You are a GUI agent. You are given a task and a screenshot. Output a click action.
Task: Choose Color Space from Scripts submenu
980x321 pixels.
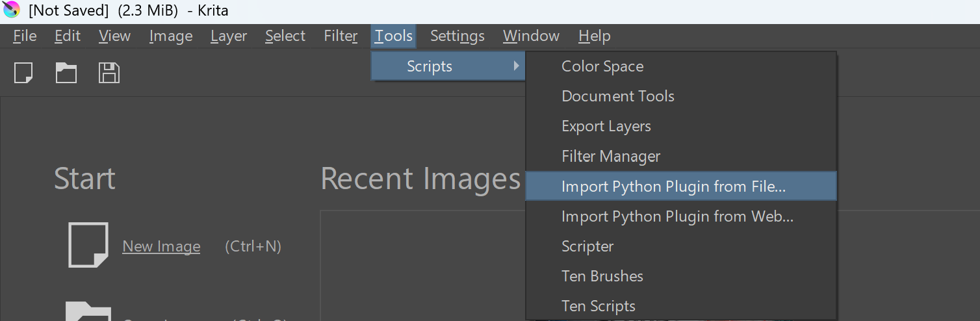[602, 66]
